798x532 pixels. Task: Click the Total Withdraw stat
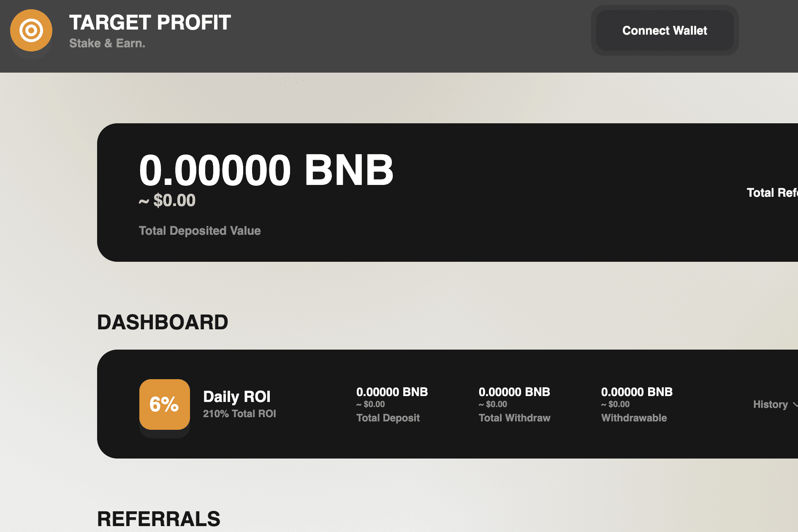coord(514,418)
